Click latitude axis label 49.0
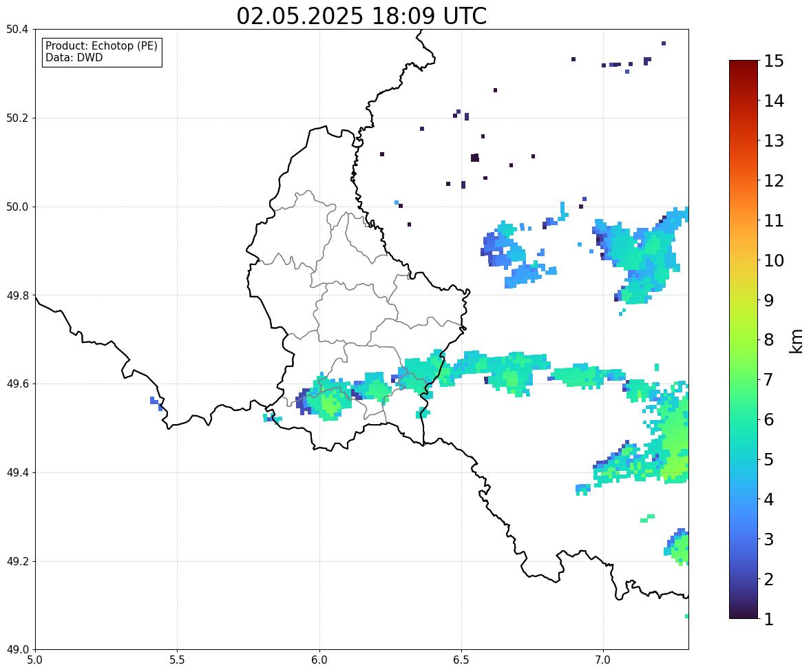811x672 pixels. pos(17,650)
